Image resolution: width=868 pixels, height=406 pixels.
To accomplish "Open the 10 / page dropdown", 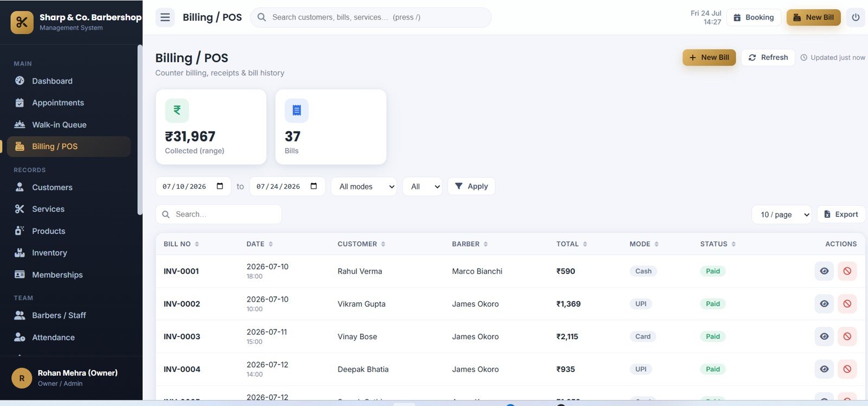I will (782, 214).
